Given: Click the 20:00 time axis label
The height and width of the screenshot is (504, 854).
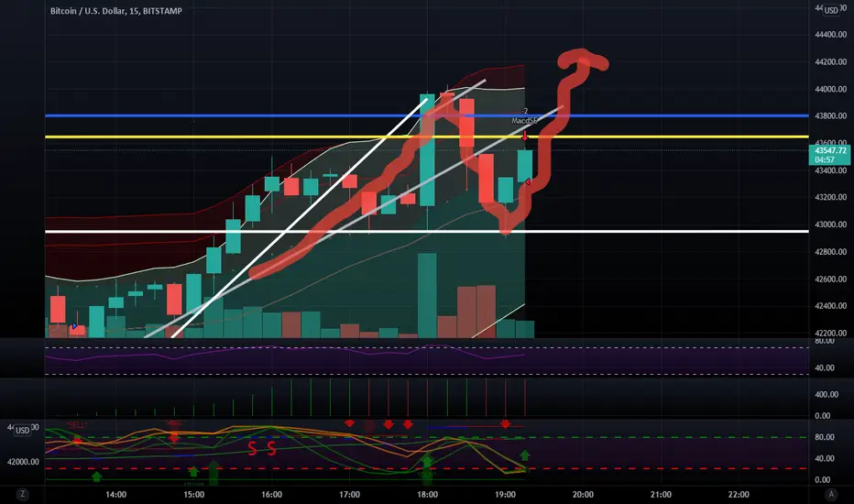Looking at the screenshot, I should pyautogui.click(x=583, y=494).
